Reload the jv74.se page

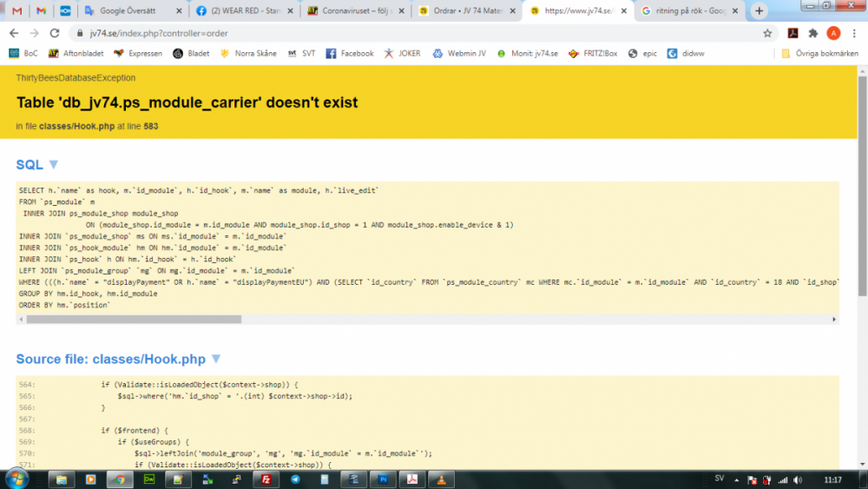coord(54,33)
